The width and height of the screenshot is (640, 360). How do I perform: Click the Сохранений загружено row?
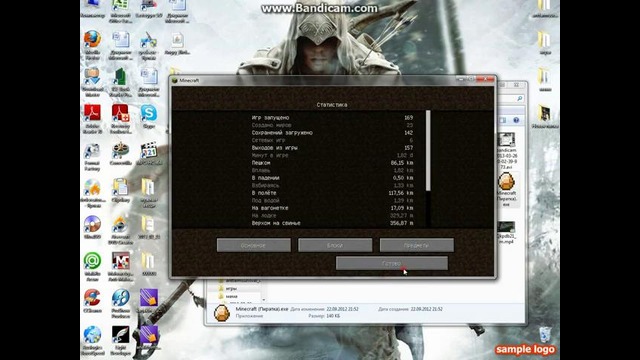click(x=332, y=133)
